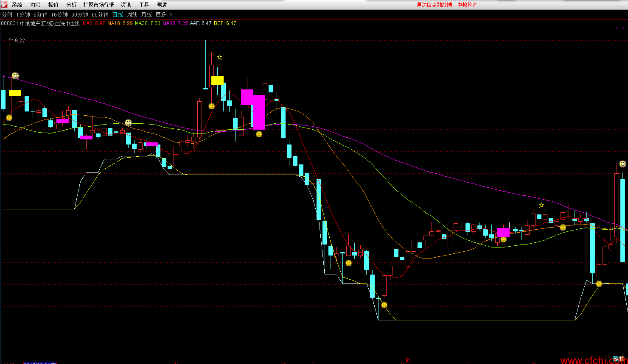Click the left magenta x mark at top right
628x364 pixels.
click(x=617, y=28)
